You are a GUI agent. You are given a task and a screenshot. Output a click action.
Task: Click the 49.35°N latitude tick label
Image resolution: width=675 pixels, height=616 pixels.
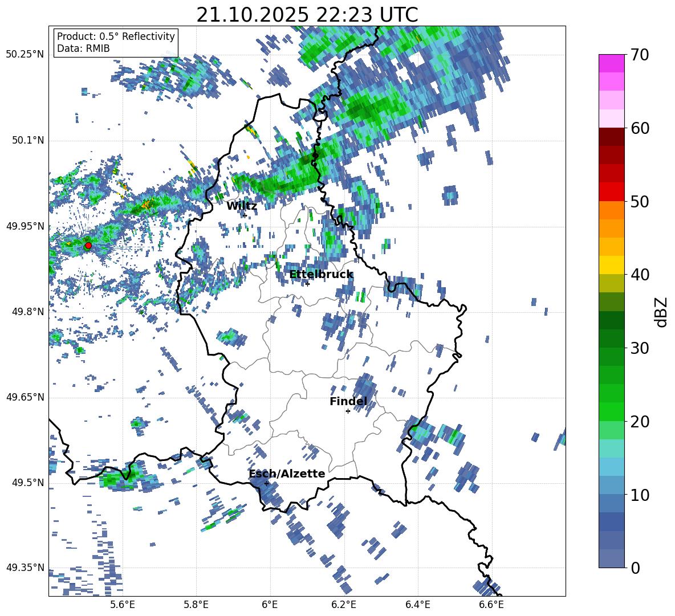point(25,568)
